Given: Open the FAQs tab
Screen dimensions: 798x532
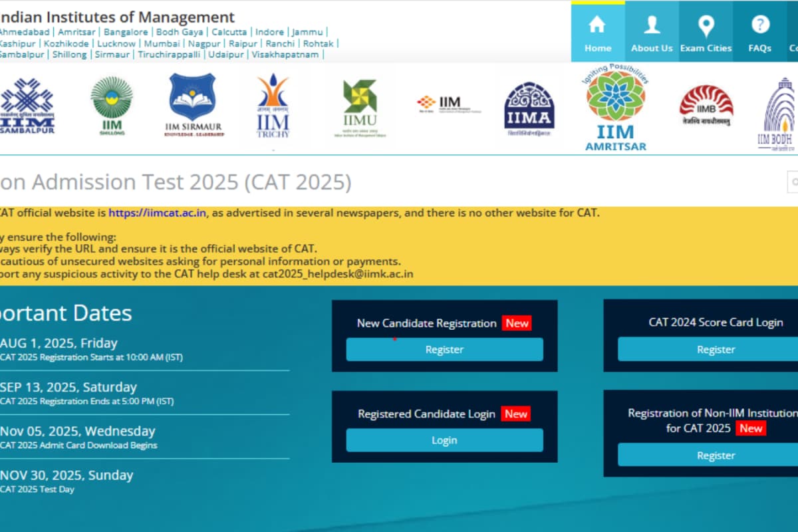Looking at the screenshot, I should coord(759,32).
